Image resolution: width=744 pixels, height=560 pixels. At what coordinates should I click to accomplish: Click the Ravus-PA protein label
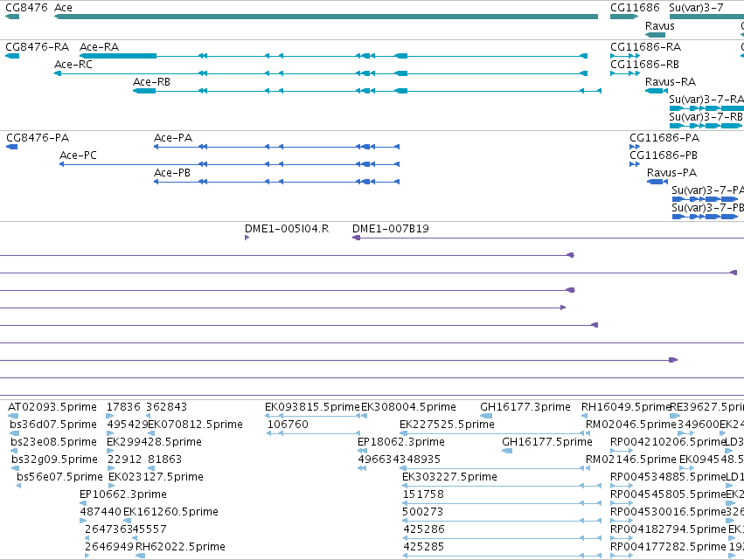[672, 173]
